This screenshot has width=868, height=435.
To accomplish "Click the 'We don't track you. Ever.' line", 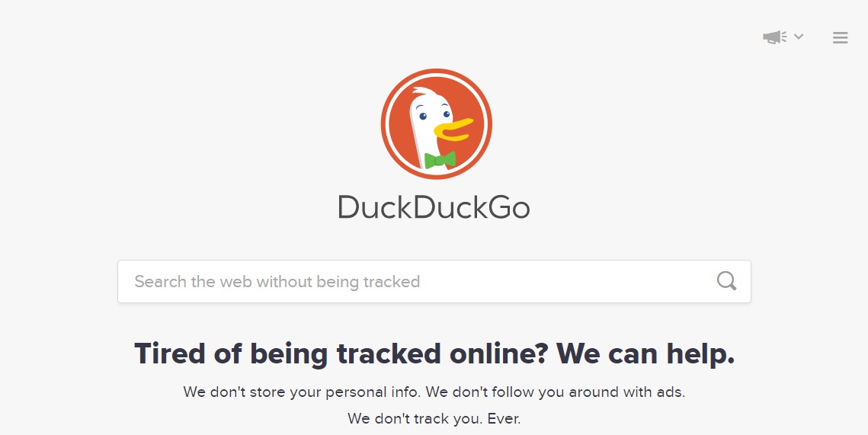I will pyautogui.click(x=434, y=418).
